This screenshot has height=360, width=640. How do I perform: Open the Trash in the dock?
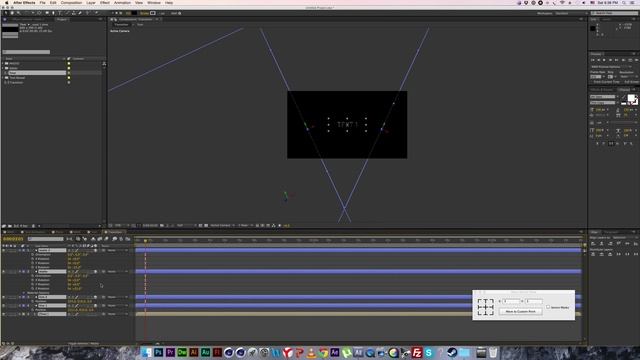pos(493,352)
